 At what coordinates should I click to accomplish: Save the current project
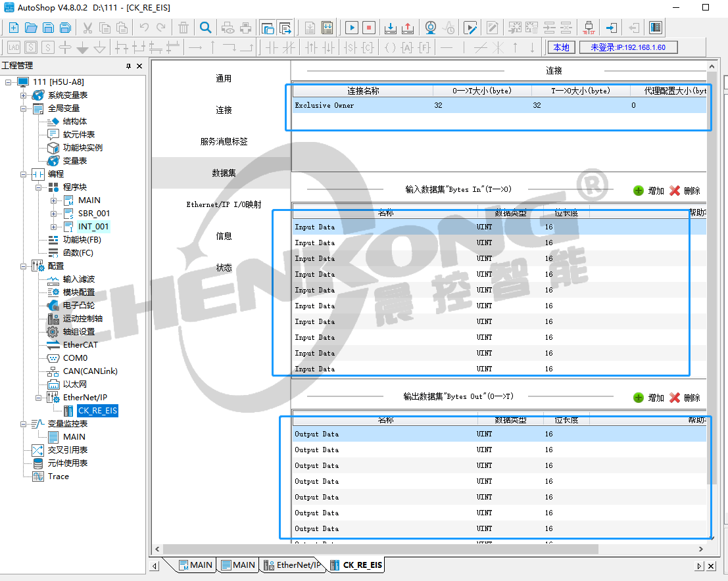pyautogui.click(x=48, y=28)
